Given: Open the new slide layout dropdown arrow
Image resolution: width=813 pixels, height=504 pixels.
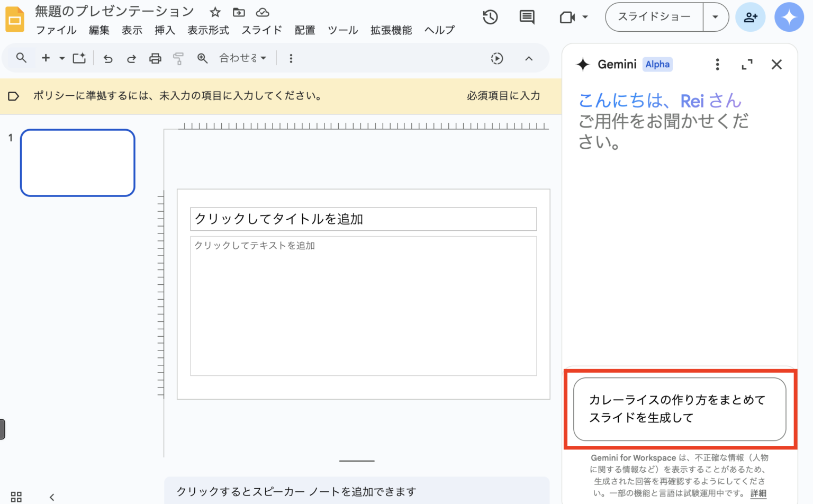Looking at the screenshot, I should coord(61,58).
